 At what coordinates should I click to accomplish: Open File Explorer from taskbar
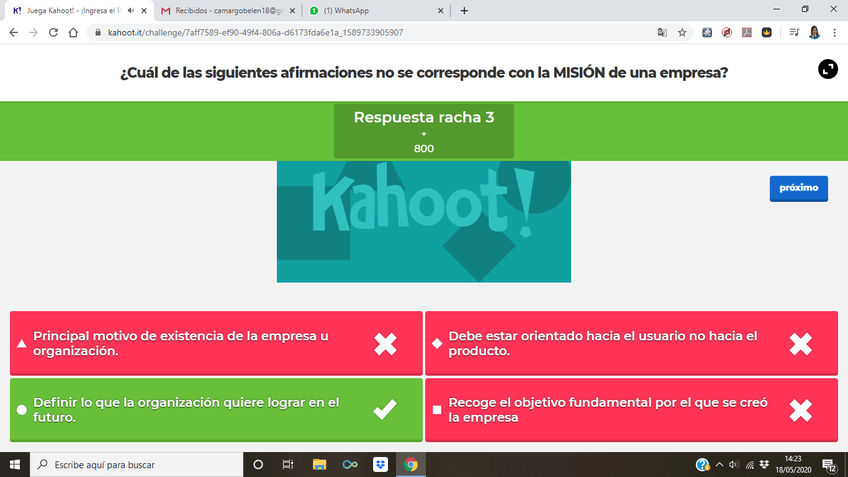click(319, 465)
